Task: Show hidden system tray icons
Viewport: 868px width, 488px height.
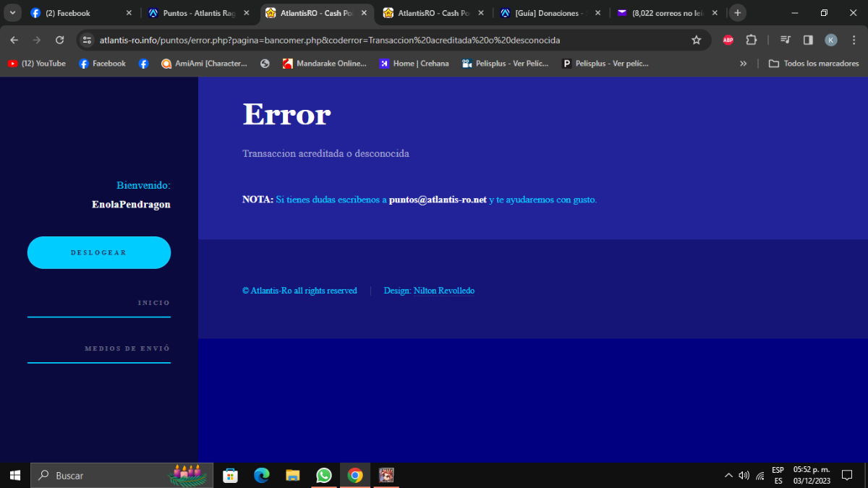Action: click(x=728, y=475)
